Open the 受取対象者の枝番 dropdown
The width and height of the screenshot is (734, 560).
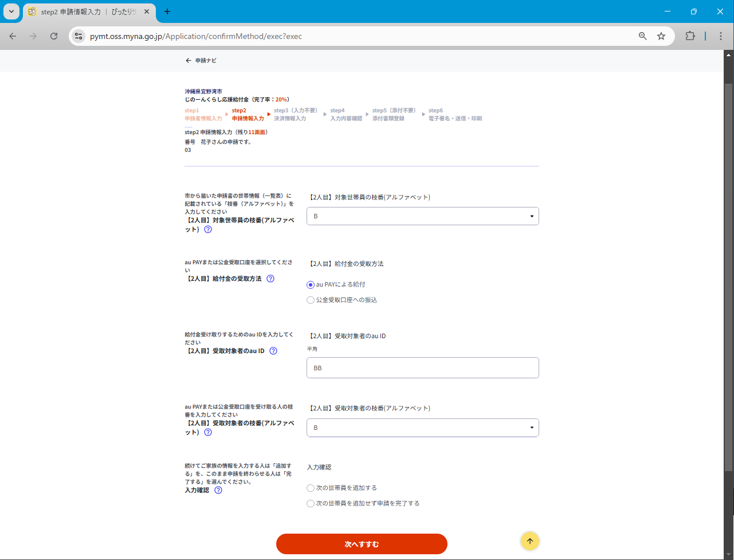(x=422, y=428)
